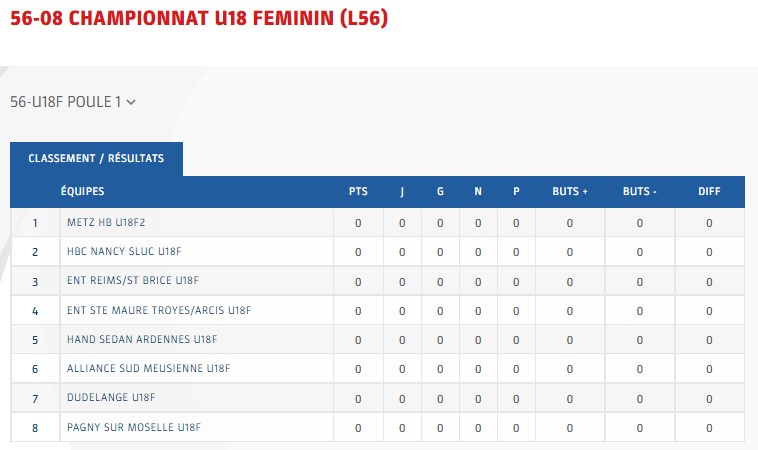Click the G (wins) column header
Screen dimensions: 758x450
pyautogui.click(x=440, y=191)
